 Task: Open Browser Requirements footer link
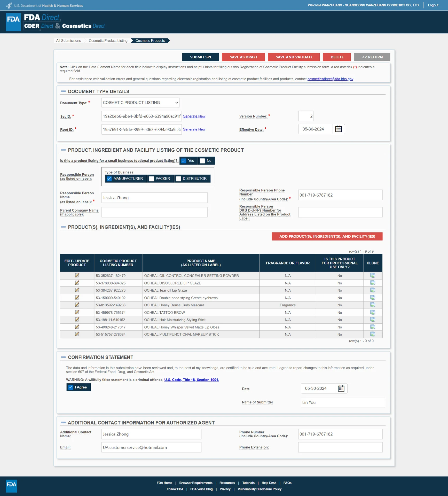click(196, 483)
